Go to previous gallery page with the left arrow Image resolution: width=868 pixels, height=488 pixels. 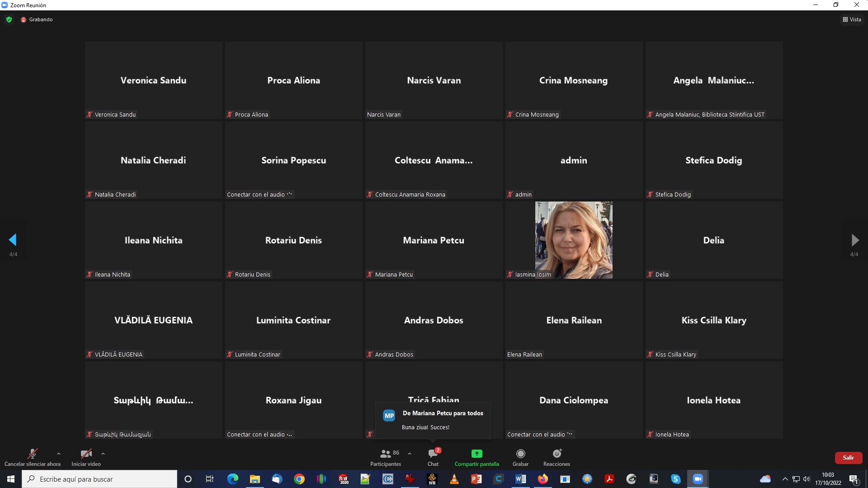coord(13,240)
